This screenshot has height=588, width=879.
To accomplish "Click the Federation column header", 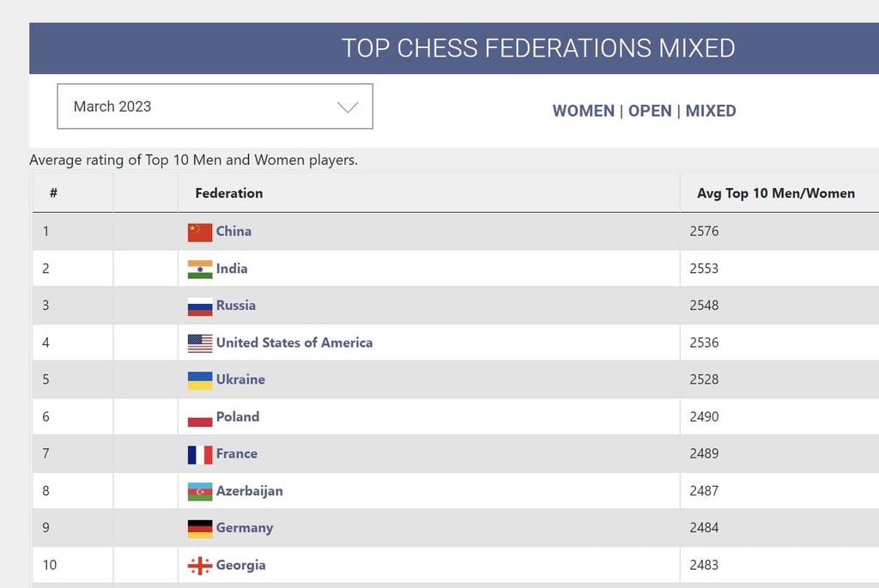I will (x=228, y=192).
